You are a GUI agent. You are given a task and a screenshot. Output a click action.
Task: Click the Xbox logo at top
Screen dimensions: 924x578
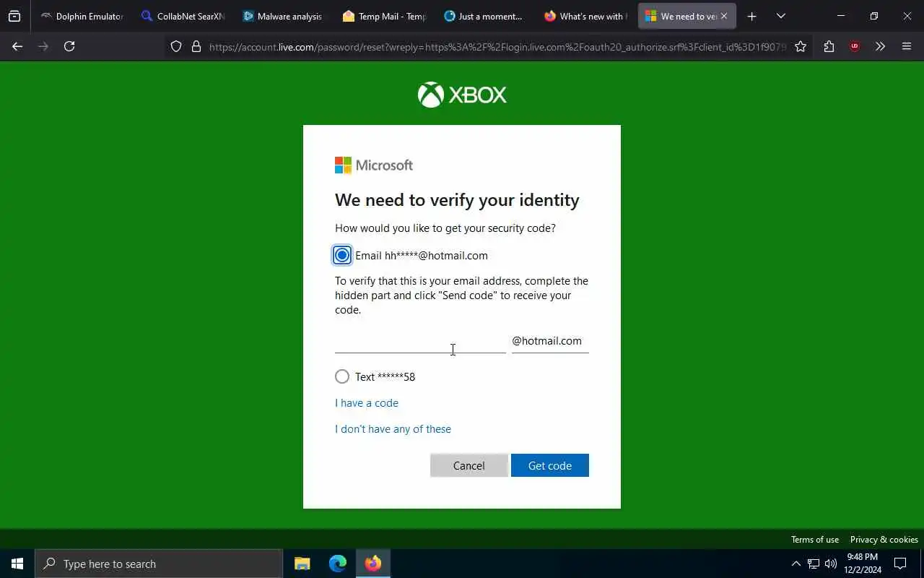tap(462, 95)
